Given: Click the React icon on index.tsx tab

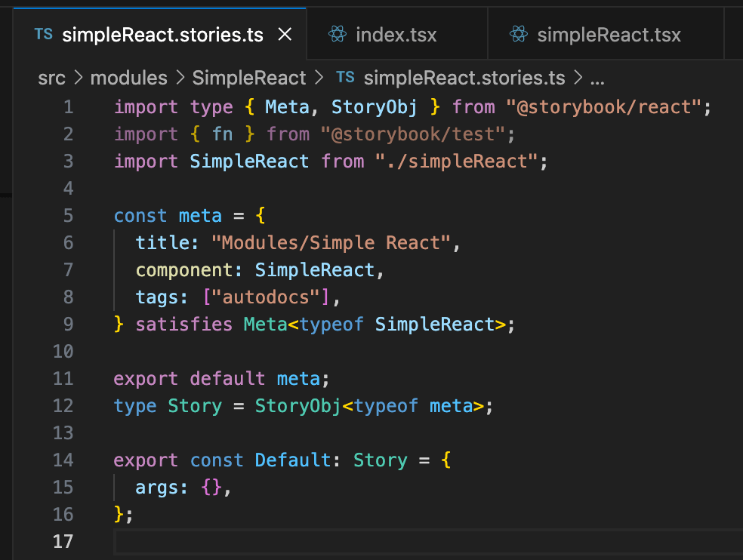Looking at the screenshot, I should click(337, 35).
